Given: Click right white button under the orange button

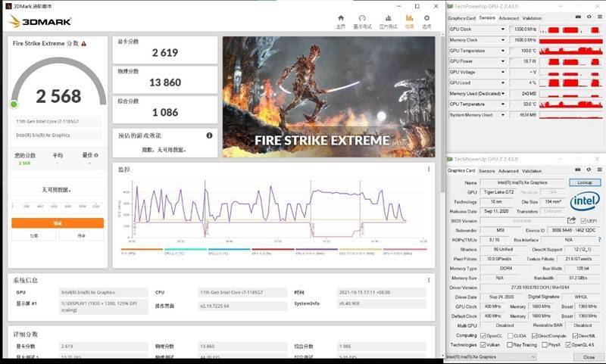Looking at the screenshot, I should coord(81,235).
